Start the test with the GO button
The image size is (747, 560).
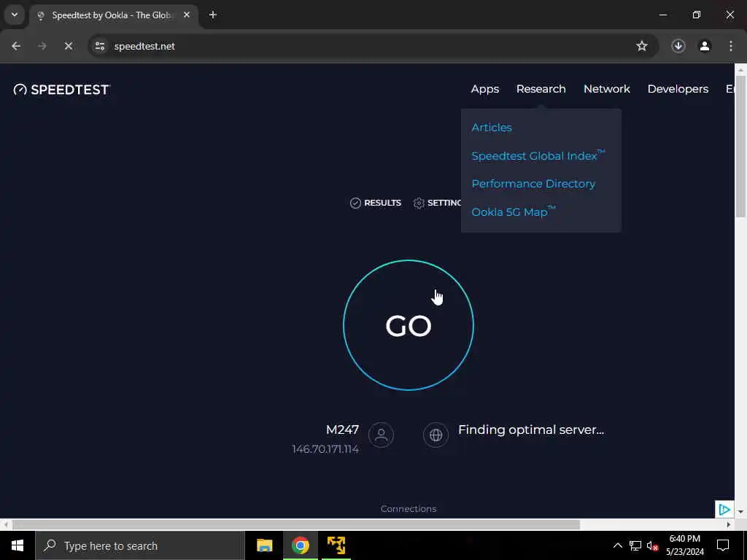coord(409,325)
